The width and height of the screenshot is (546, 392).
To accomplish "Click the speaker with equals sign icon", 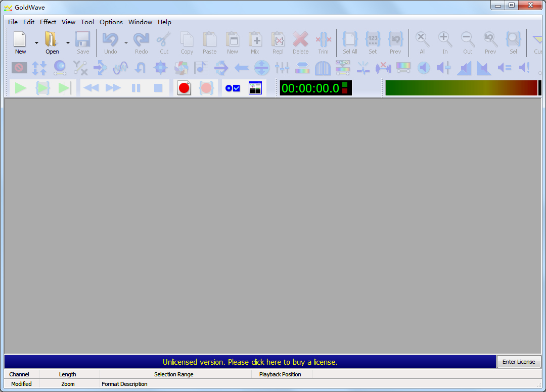I will 504,68.
